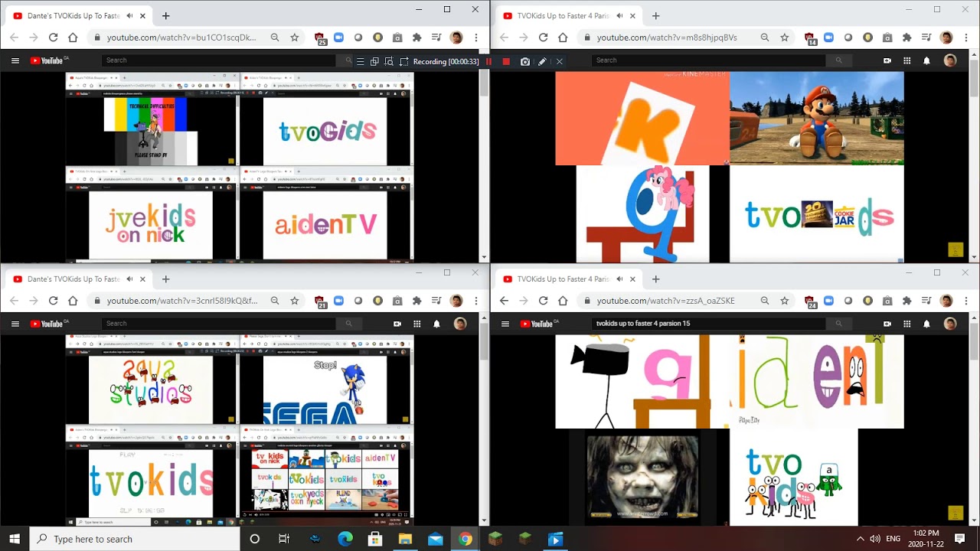Mute the Dante's TVOKids tab in bu1CO1scqDk window

129,16
